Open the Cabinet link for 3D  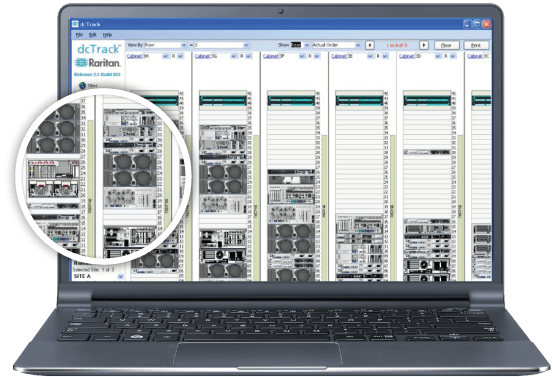tap(407, 56)
